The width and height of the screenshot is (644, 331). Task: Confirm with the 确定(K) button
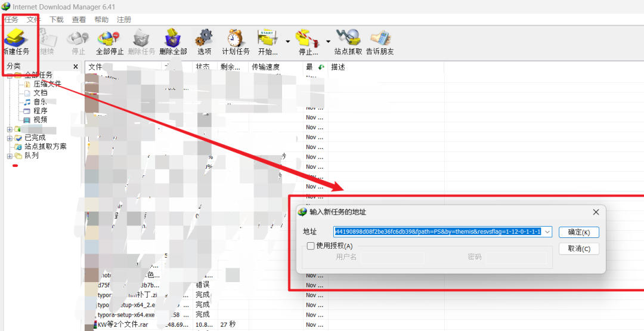click(x=578, y=232)
